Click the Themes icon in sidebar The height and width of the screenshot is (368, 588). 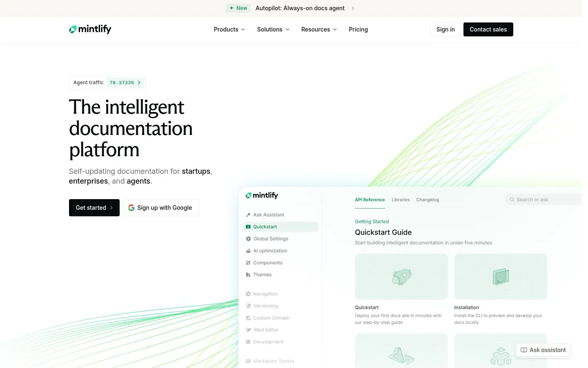click(x=248, y=275)
